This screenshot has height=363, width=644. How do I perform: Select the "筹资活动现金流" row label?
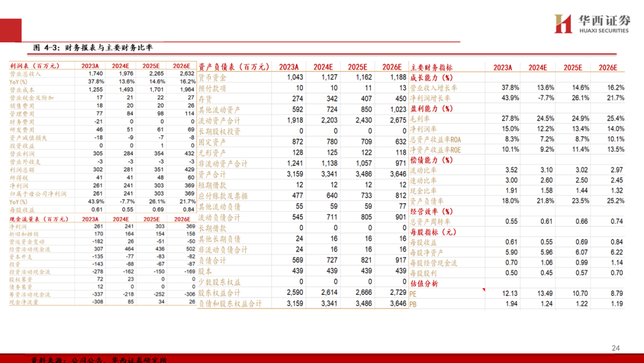coord(30,295)
